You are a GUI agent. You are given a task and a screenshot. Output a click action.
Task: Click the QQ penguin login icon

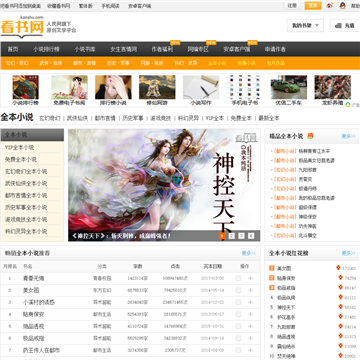point(343,6)
